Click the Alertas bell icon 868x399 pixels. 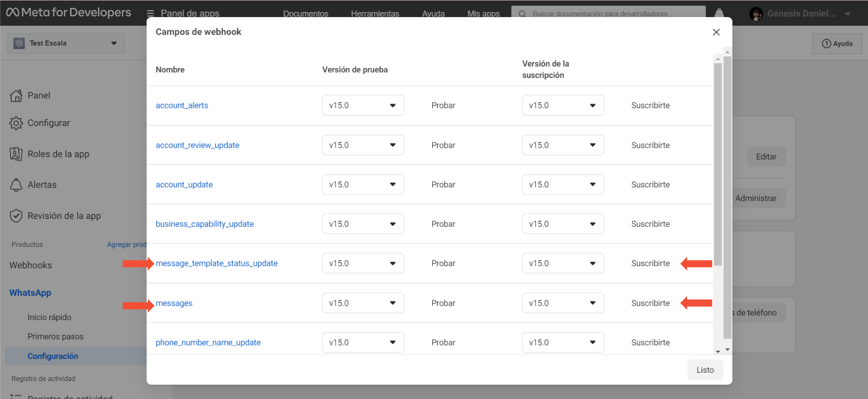click(16, 185)
